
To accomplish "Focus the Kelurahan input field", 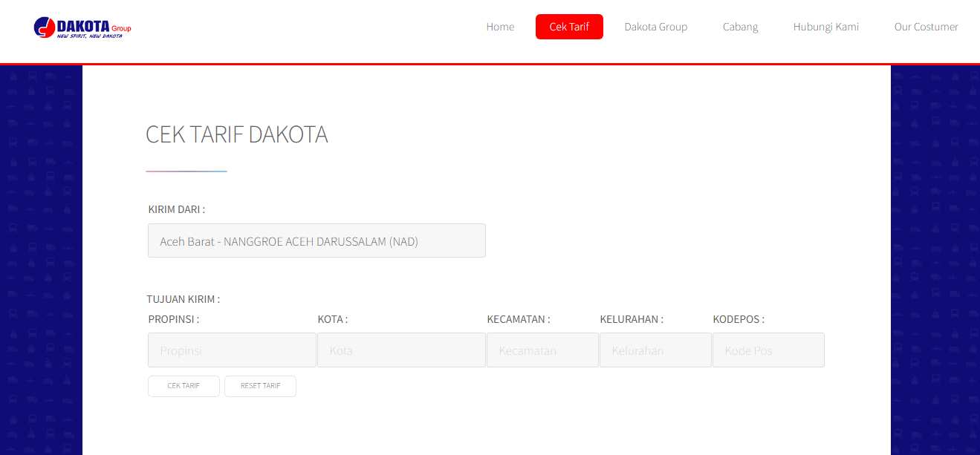I will coord(655,350).
